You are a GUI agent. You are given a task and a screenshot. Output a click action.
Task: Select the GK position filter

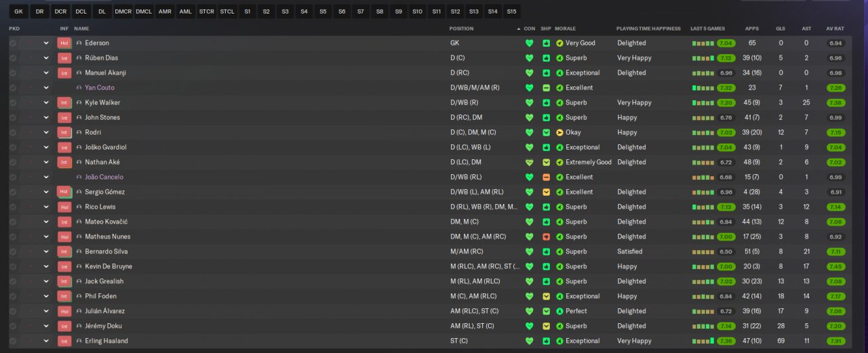pyautogui.click(x=19, y=11)
